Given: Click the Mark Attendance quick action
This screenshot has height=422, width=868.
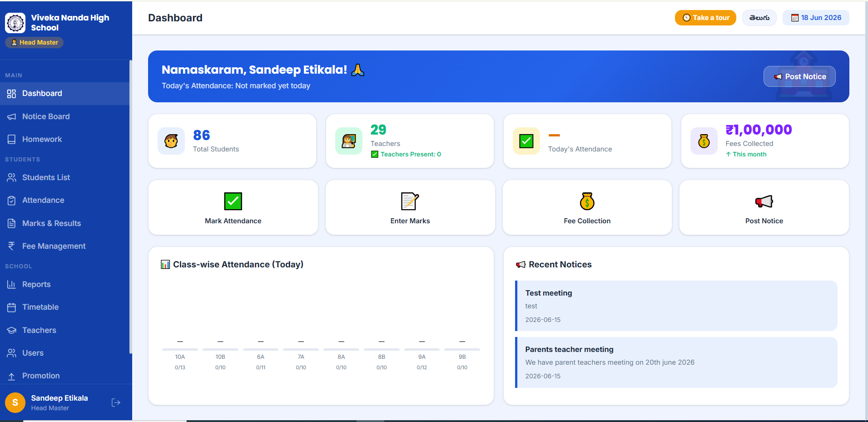Looking at the screenshot, I should point(233,208).
